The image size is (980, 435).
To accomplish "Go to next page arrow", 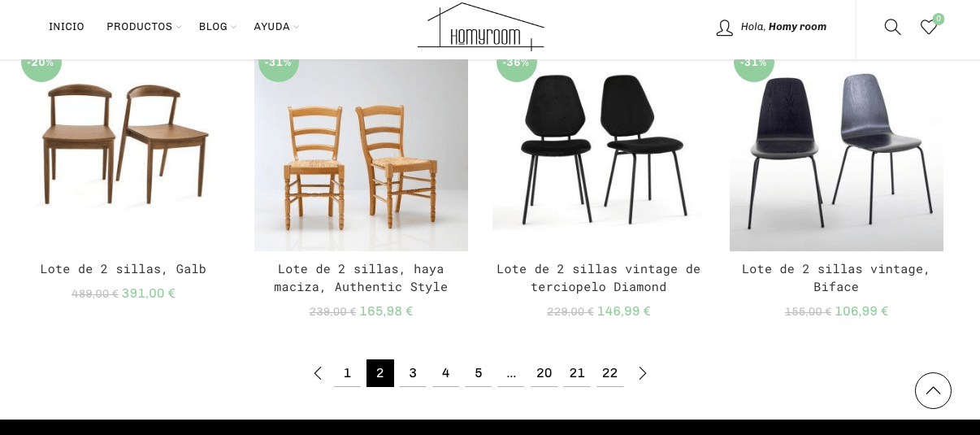I will [643, 373].
